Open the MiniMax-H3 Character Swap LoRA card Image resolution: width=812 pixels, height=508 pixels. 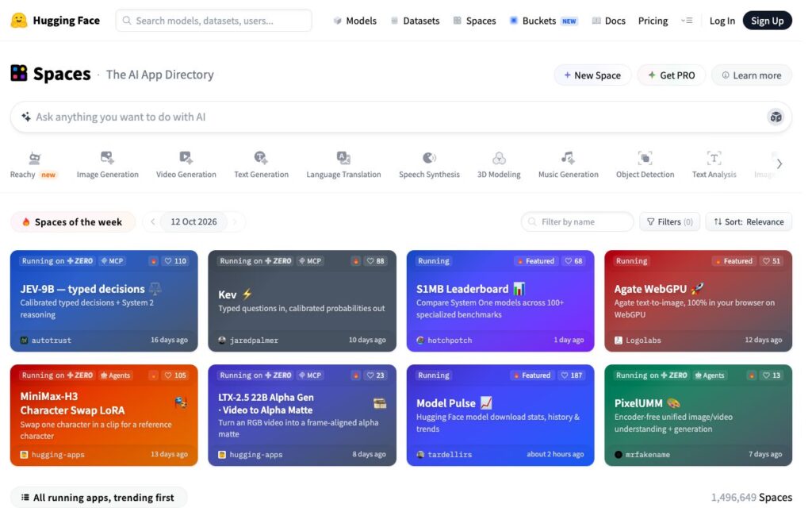tap(104, 415)
